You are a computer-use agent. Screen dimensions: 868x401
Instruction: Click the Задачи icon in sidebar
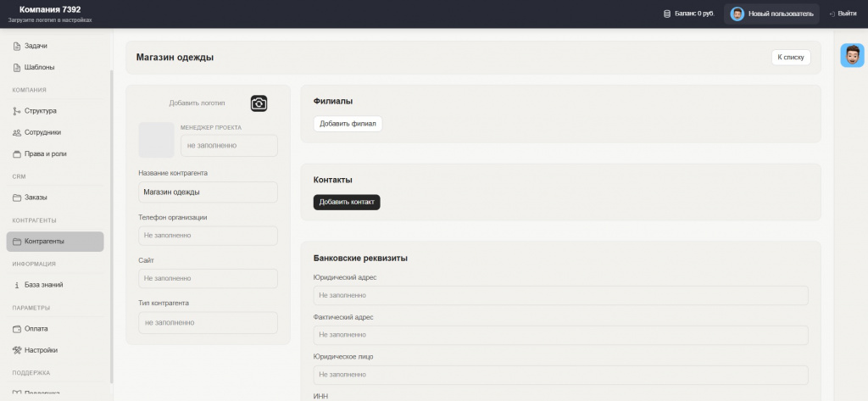pos(17,46)
